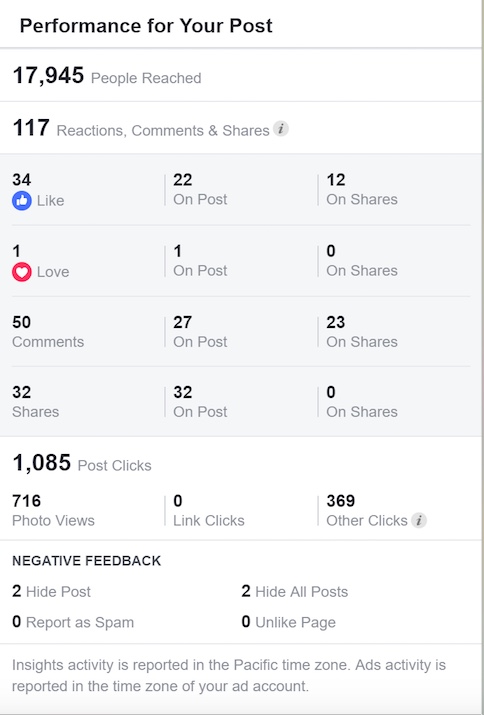Click the 32 Shares total
The width and height of the screenshot is (484, 715).
[x=21, y=392]
